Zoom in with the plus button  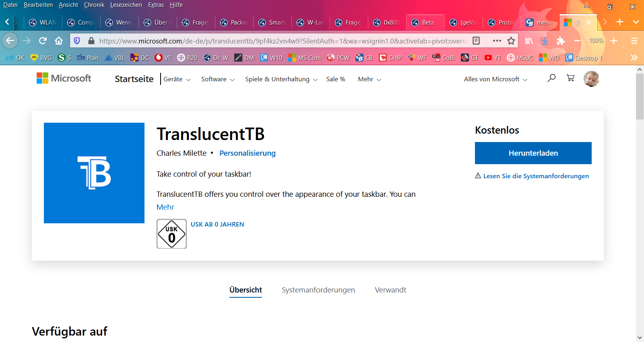[x=614, y=41]
